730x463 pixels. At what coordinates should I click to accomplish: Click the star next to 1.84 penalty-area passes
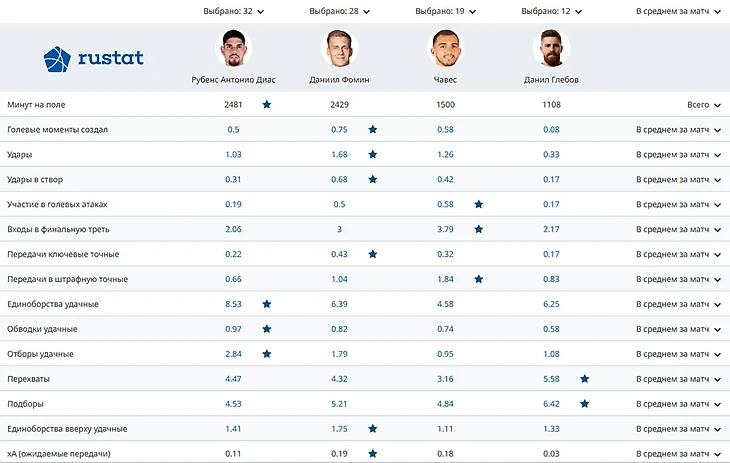coord(479,279)
